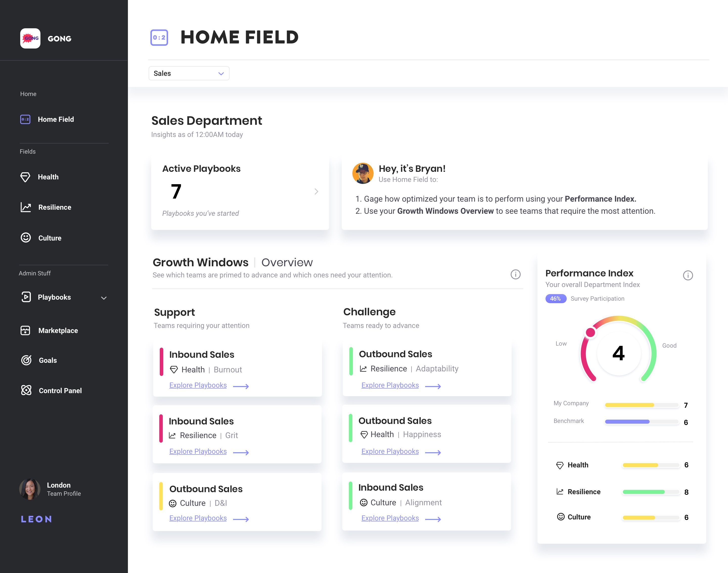
Task: Expand the Playbooks sidebar chevron
Action: click(104, 298)
